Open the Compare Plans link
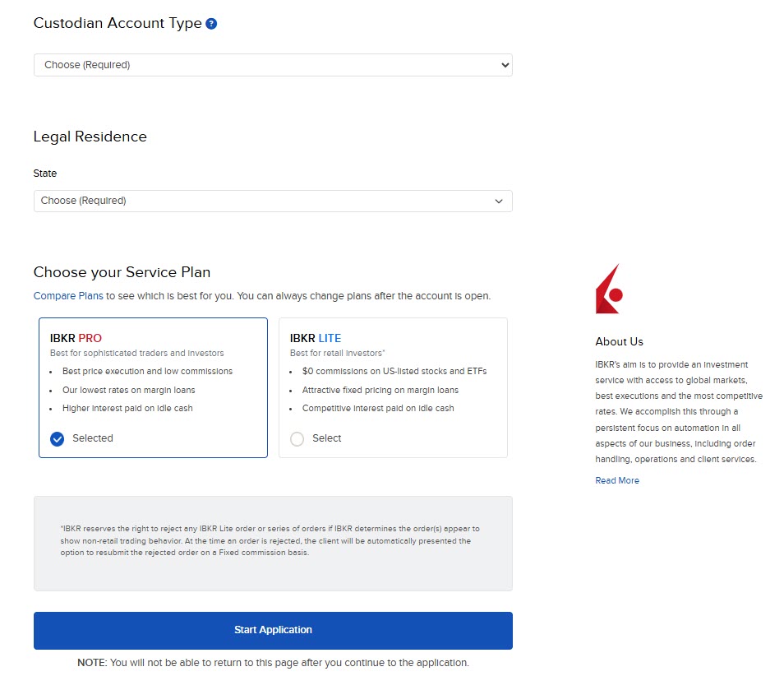 (x=68, y=296)
